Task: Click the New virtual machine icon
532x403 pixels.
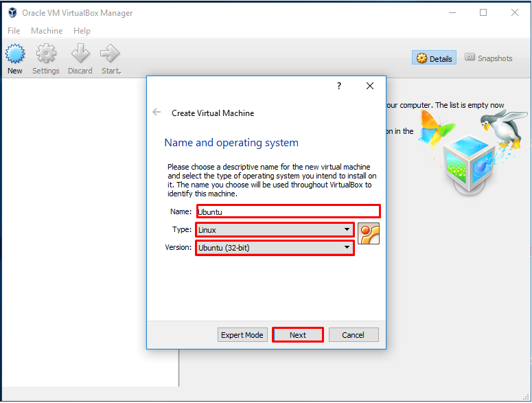Action: (x=15, y=54)
